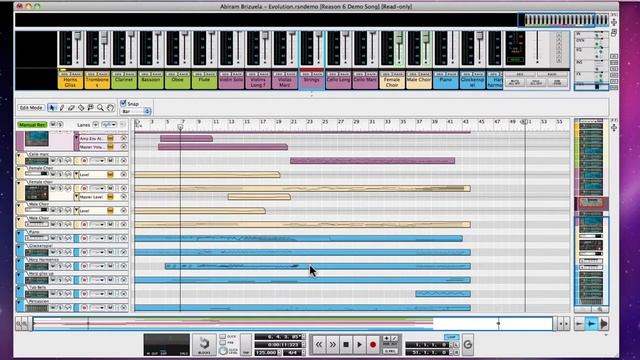Delete the Percussion note lane

123,307
